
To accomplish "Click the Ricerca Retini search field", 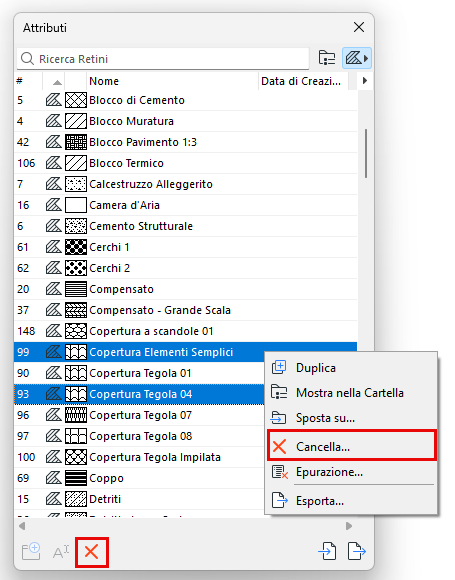I will click(x=163, y=58).
